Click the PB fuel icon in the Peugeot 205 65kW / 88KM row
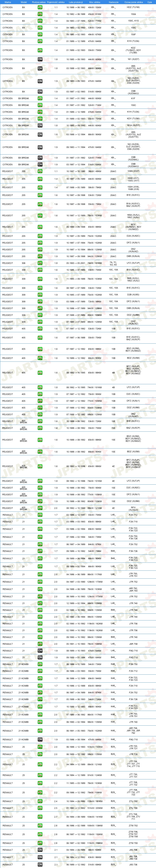Screen dimensions: 156x868 pos(40,227)
